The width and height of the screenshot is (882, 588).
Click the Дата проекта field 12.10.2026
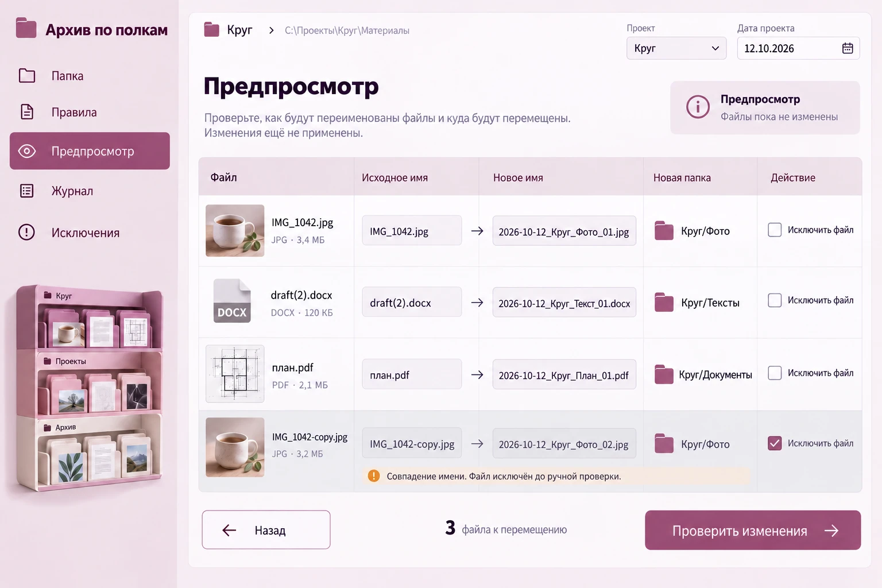(x=798, y=48)
